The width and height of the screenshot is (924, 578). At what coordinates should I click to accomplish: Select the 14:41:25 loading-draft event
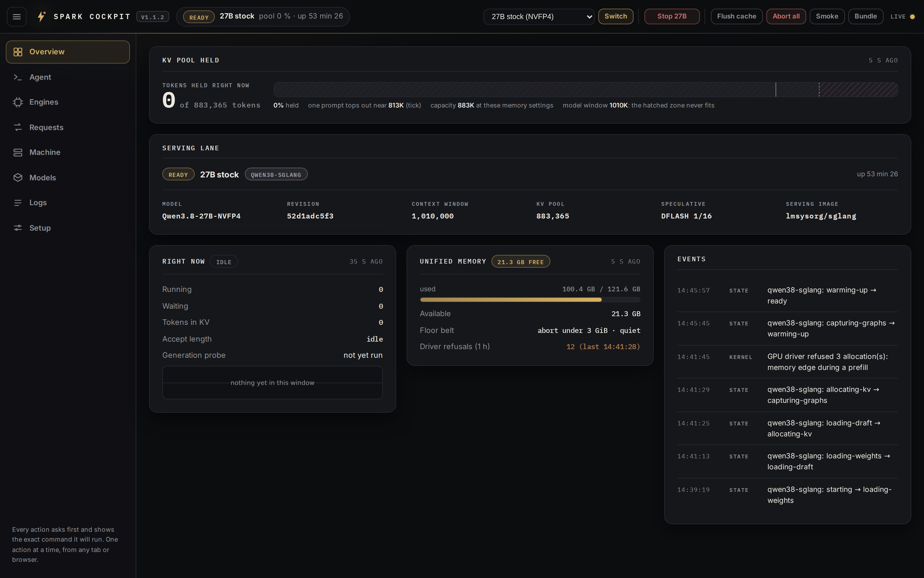[x=787, y=428]
